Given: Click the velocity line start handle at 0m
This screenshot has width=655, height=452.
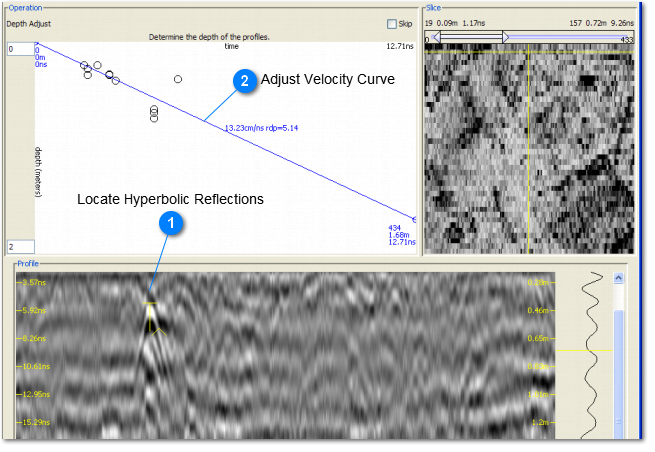Looking at the screenshot, I should click(37, 44).
